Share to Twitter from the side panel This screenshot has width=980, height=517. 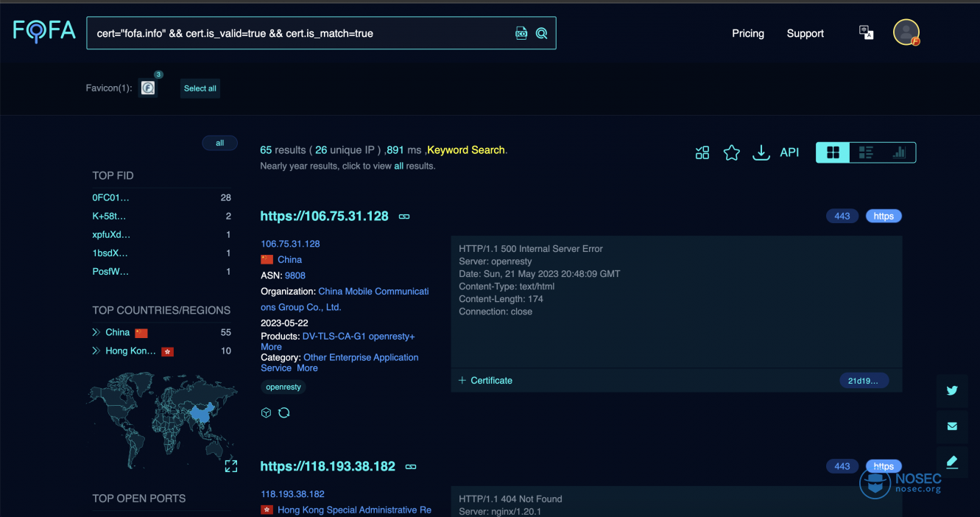click(952, 390)
